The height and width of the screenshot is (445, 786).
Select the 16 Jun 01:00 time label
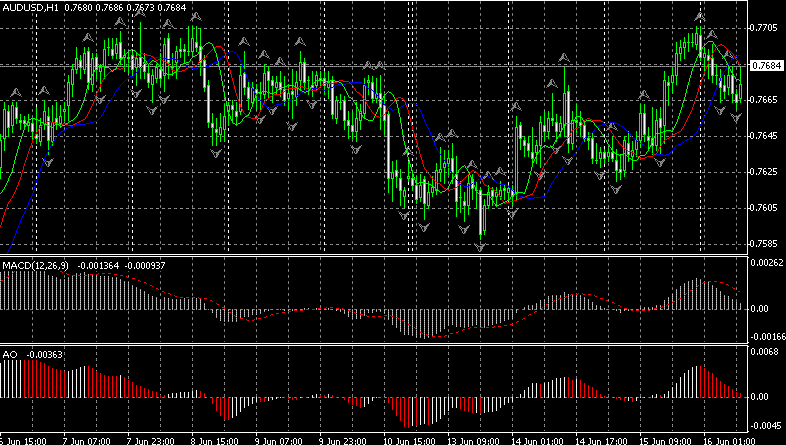click(729, 441)
